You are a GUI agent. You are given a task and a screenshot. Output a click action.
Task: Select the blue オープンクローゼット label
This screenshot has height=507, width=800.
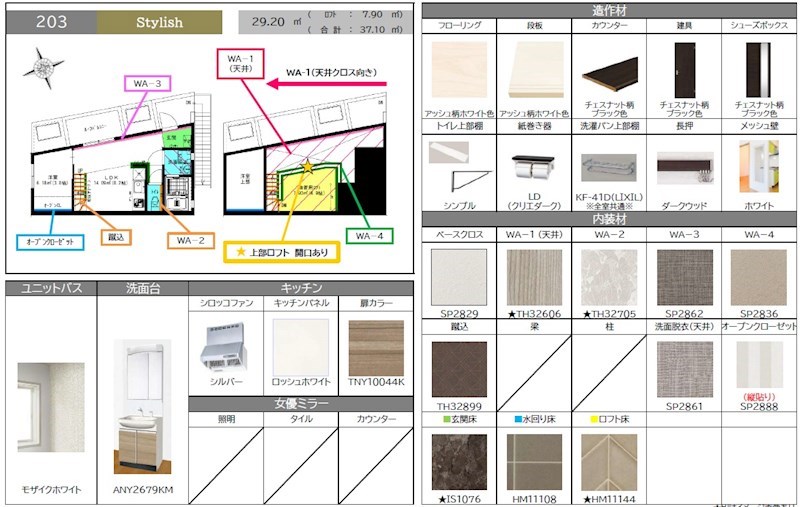click(51, 241)
